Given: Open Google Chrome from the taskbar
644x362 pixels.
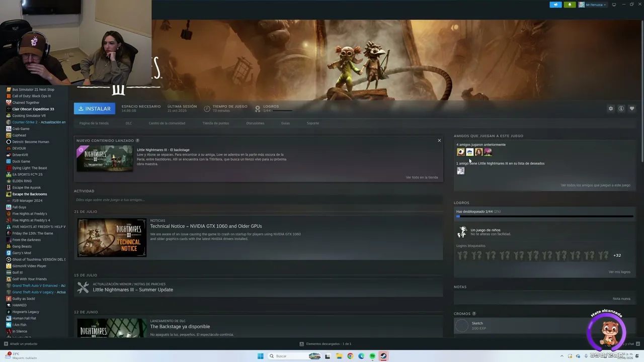Looking at the screenshot, I should pos(350,356).
